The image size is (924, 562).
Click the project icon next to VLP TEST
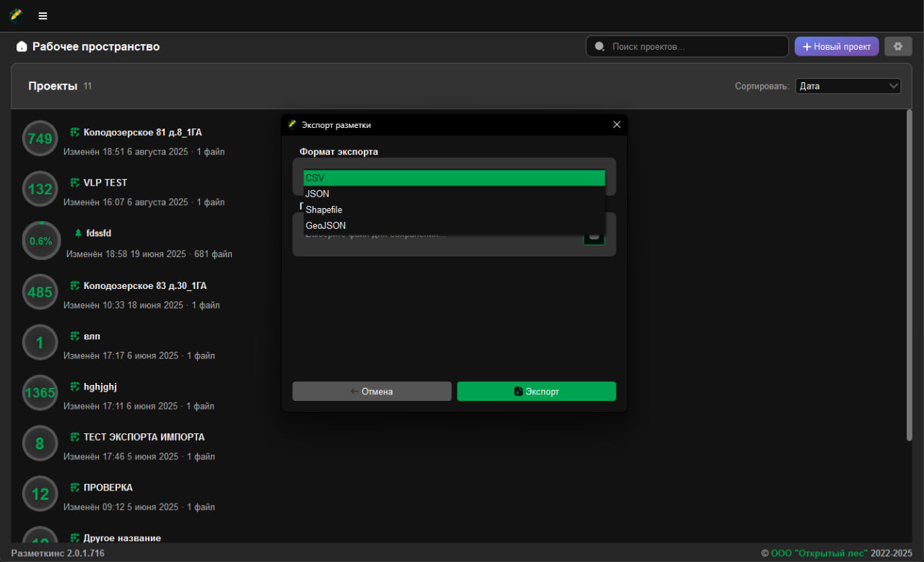(74, 183)
